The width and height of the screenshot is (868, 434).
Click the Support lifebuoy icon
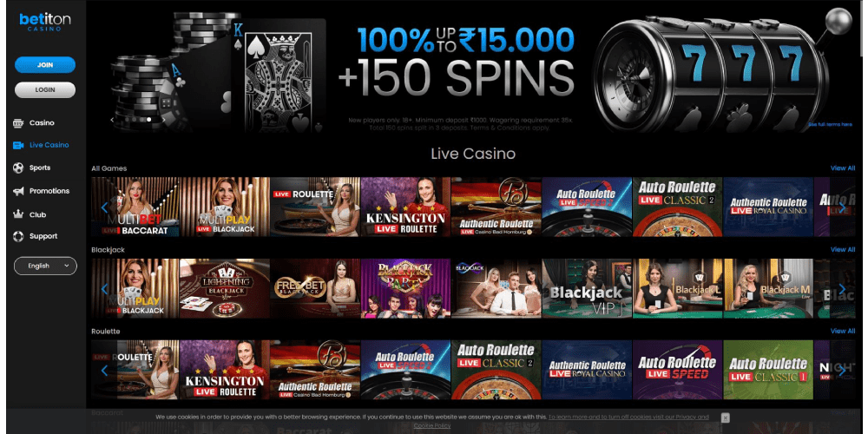point(18,236)
